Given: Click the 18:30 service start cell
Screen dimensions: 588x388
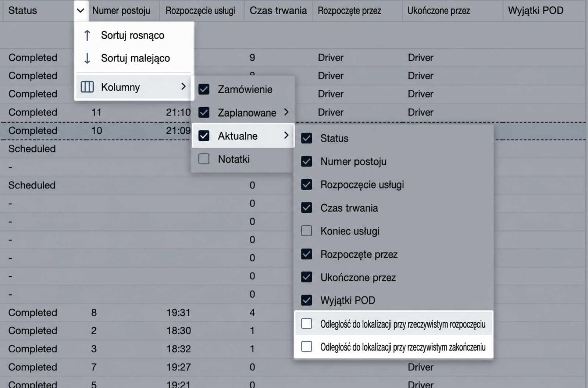Looking at the screenshot, I should 178,331.
